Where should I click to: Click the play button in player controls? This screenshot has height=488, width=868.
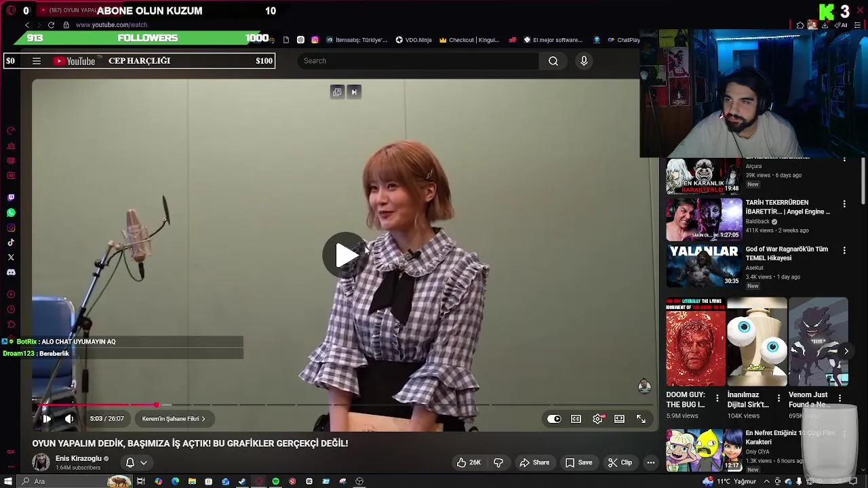click(x=47, y=419)
